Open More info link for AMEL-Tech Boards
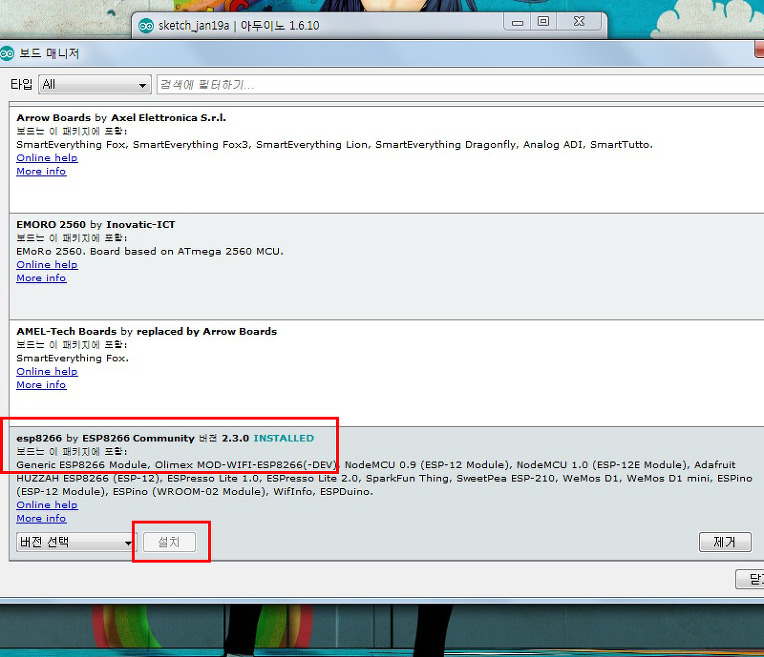This screenshot has width=764, height=657. tap(41, 385)
